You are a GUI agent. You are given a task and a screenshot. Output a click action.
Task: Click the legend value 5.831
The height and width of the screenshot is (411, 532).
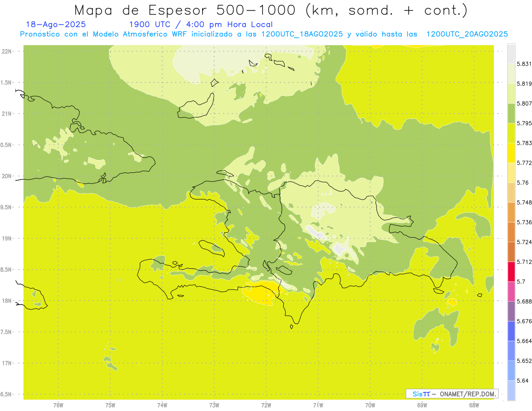pos(524,64)
